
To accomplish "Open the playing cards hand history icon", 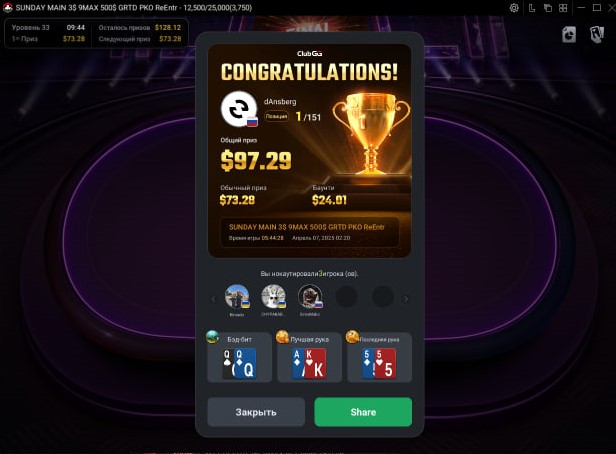I will click(x=596, y=35).
